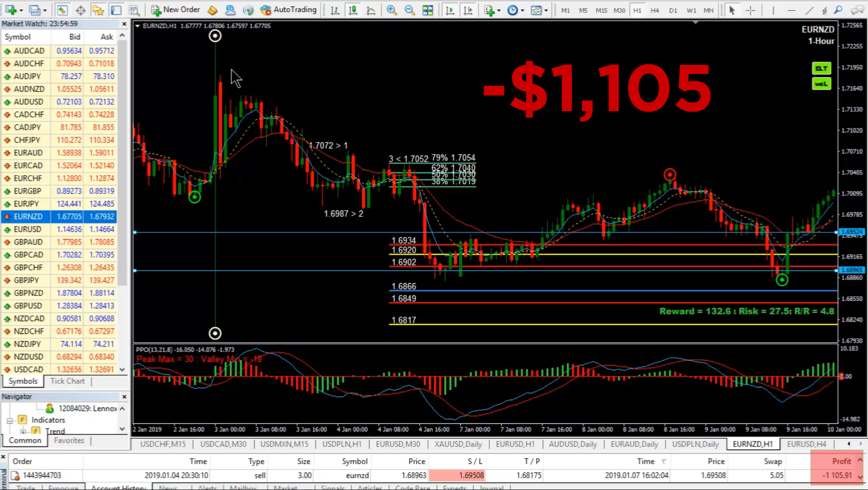Viewport: 868px width, 490px height.
Task: Open the Profiles toolbar icon
Action: (35, 10)
